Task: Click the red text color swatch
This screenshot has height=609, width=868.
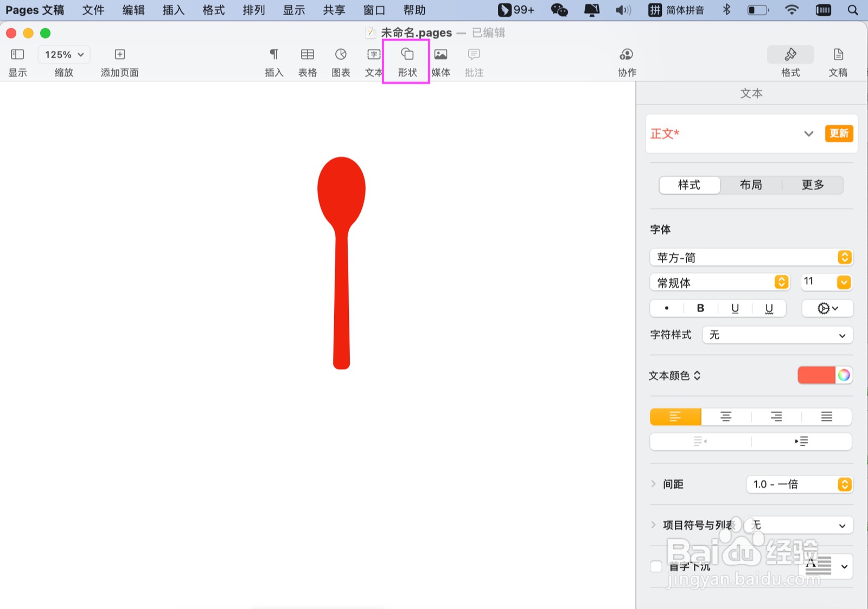Action: [816, 375]
